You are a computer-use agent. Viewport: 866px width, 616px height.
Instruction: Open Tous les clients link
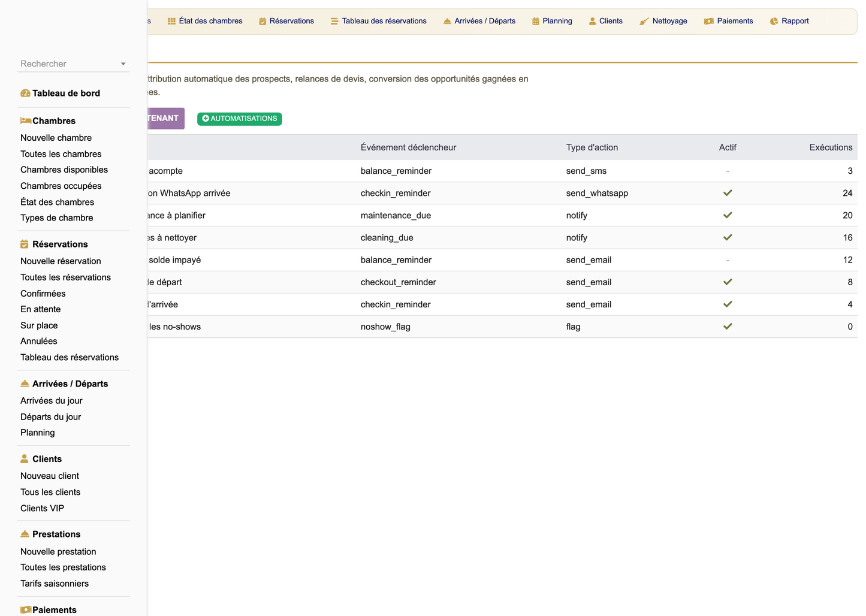[x=50, y=492]
